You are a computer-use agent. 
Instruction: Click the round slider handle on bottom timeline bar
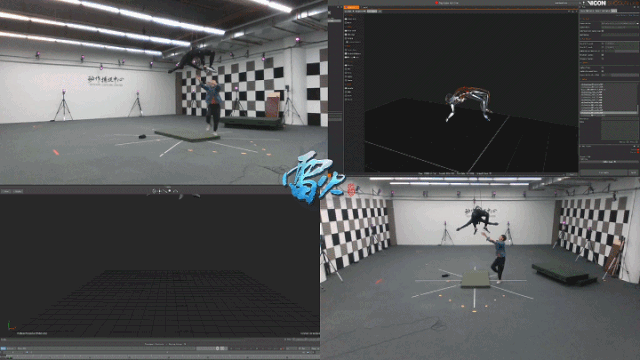218,348
